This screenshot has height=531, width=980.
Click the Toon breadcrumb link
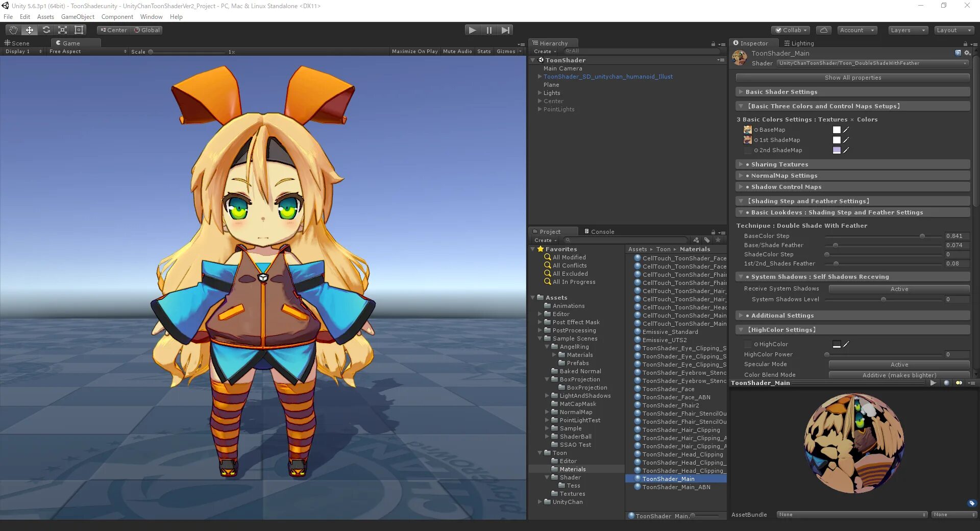[x=663, y=249]
